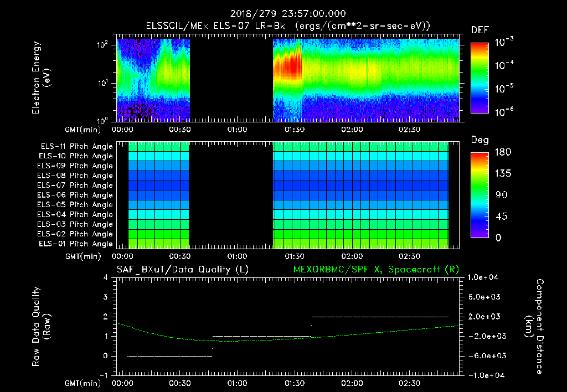Click the ELS-09 Pitch Angle row label
Screen dimensions: 567x392
pos(75,166)
